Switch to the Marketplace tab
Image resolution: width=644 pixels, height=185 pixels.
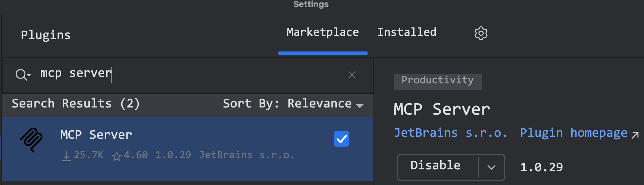coord(322,32)
